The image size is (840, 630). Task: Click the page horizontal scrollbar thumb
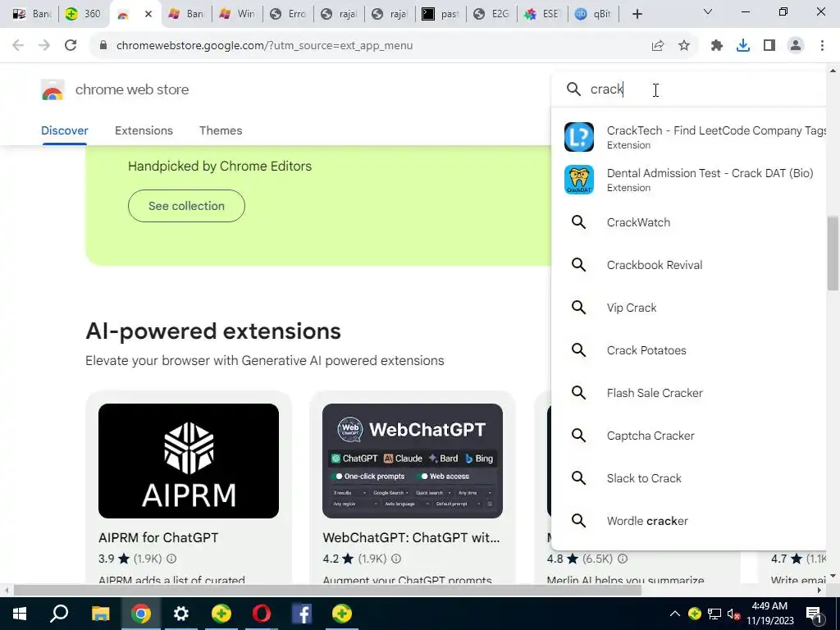[327, 591]
